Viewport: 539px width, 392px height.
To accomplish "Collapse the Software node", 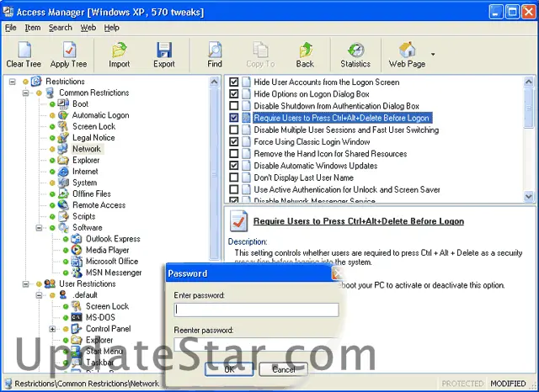I will [x=39, y=228].
